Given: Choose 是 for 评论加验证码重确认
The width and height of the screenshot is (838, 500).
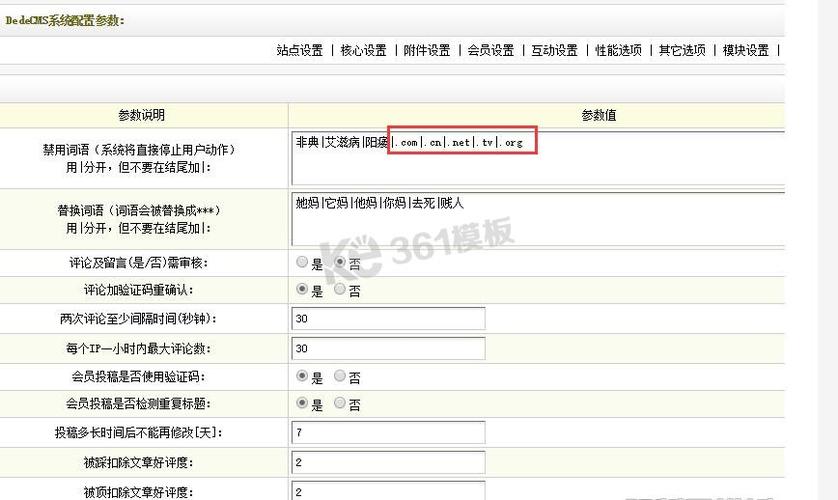Looking at the screenshot, I should (302, 289).
